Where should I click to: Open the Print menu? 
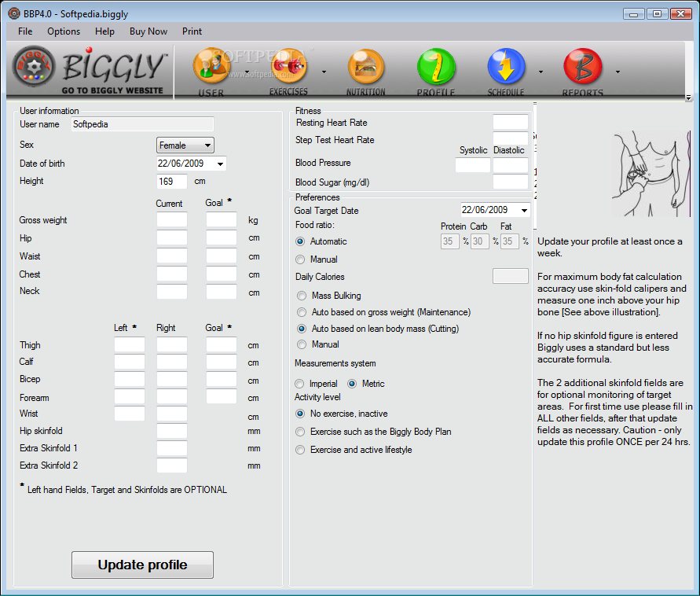click(x=192, y=31)
